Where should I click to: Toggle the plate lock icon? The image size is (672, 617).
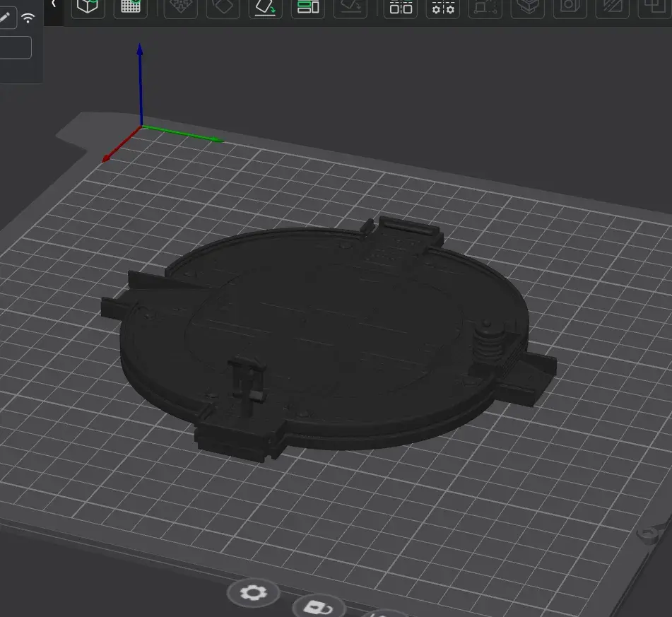click(318, 606)
